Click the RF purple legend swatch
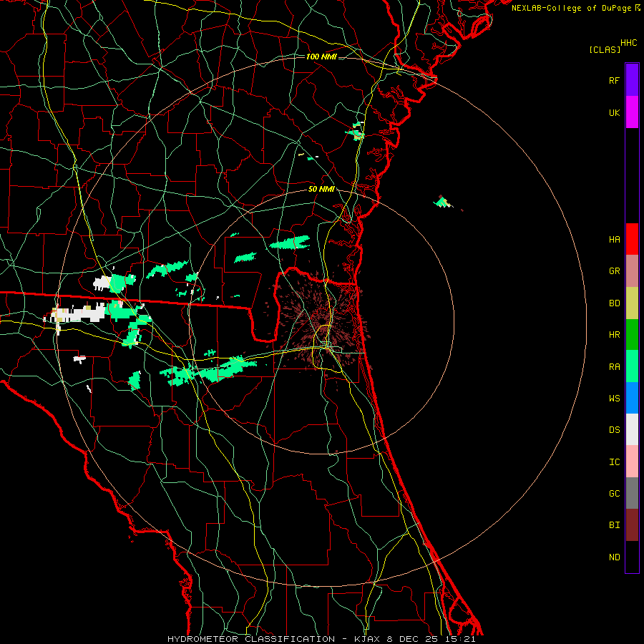Screen dimensions: 644x644 (x=632, y=80)
